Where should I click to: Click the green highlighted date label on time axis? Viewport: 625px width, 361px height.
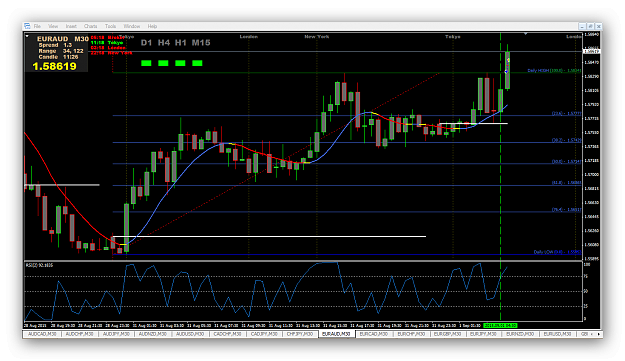tap(500, 326)
